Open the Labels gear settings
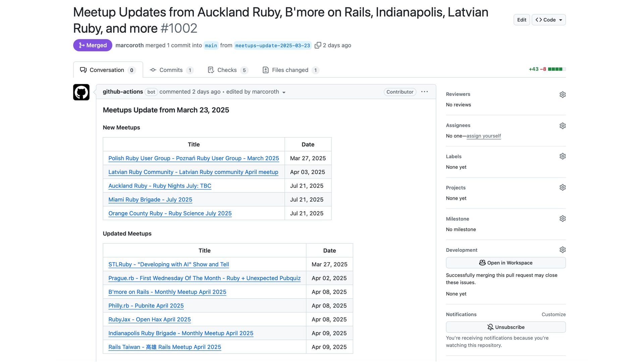 (x=562, y=156)
